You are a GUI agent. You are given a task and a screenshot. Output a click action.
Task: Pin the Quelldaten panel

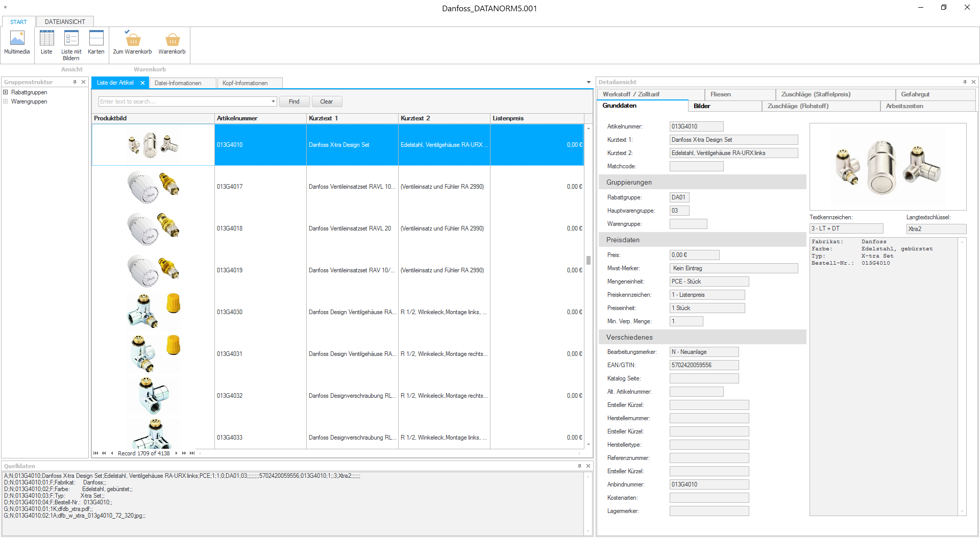tap(579, 466)
